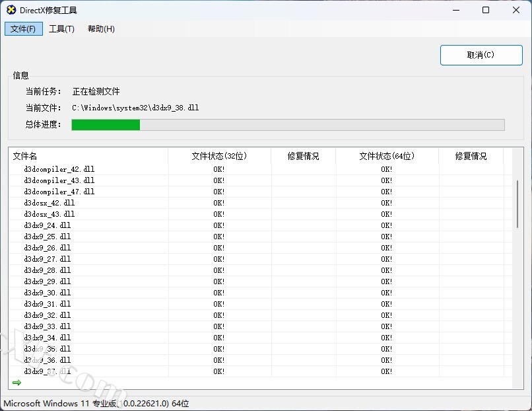Click 32-bit OK! status for d3dx9_30.dll

219,293
